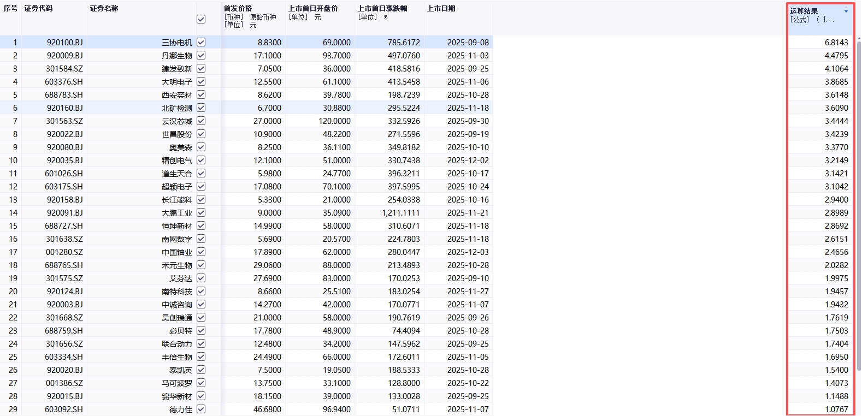868x416 pixels.
Task: Toggle the checkbox beside 德力佳
Action: click(201, 409)
